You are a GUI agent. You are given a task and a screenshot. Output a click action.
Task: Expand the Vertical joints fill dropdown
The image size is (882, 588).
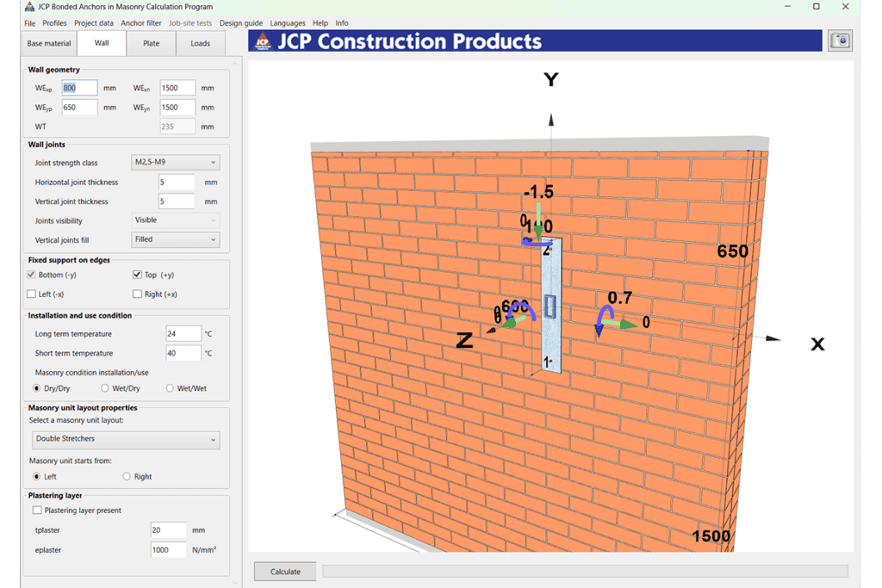[x=175, y=239]
